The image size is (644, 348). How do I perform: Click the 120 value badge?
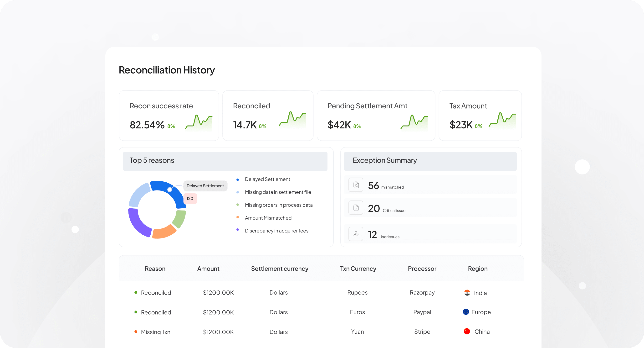190,199
